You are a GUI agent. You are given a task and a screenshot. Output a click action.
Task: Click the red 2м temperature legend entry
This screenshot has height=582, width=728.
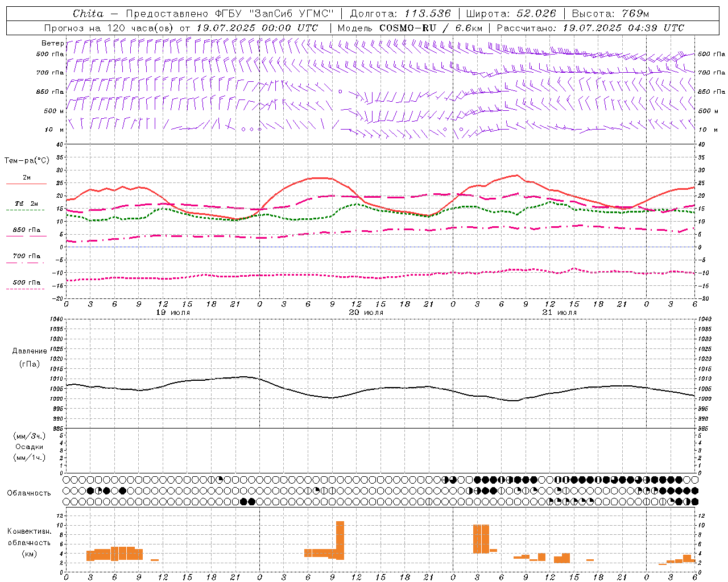coord(27,181)
